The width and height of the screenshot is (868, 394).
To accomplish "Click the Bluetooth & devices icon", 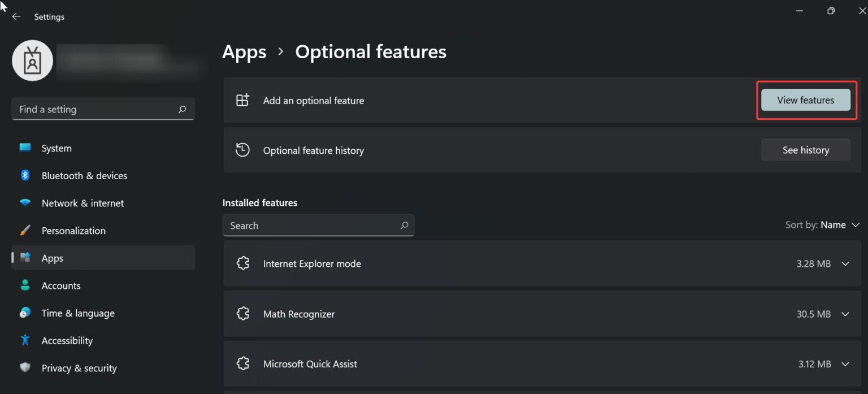I will pyautogui.click(x=25, y=175).
